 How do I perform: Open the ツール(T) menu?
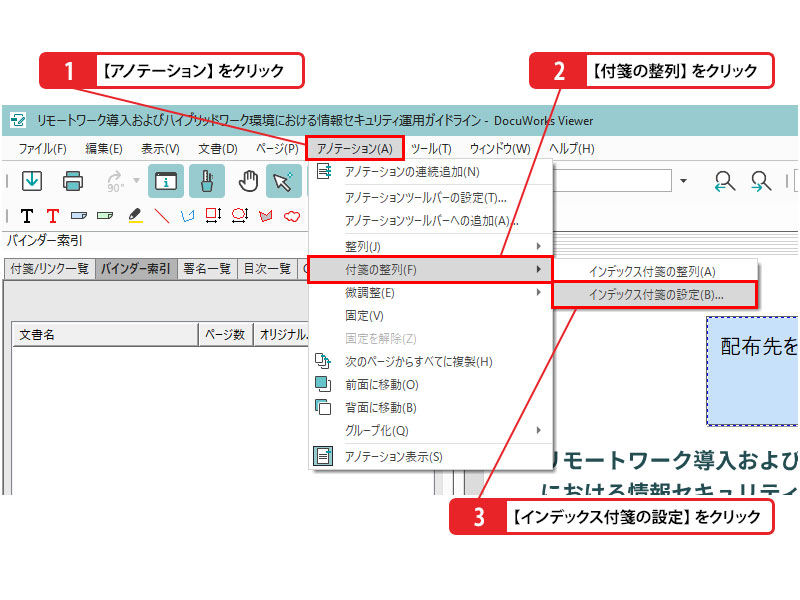tap(431, 148)
